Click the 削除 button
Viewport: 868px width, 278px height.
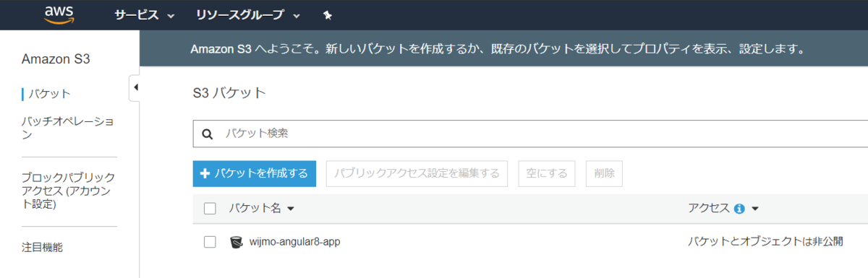tap(604, 173)
